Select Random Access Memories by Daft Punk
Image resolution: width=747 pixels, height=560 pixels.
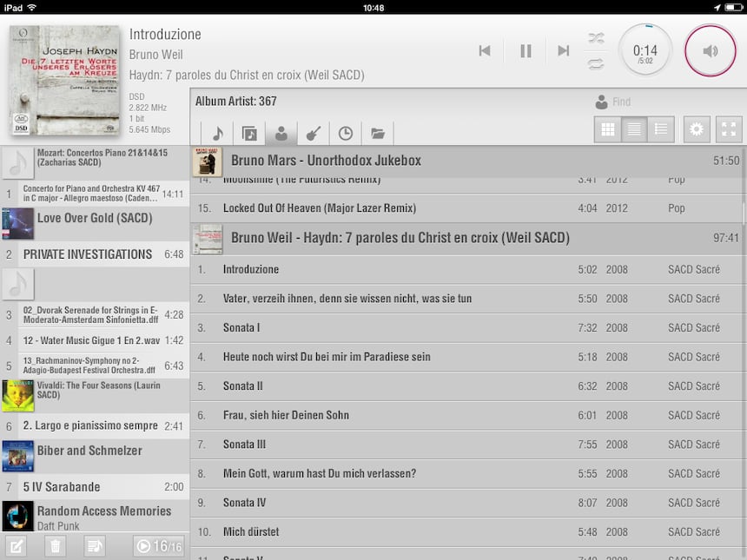95,517
